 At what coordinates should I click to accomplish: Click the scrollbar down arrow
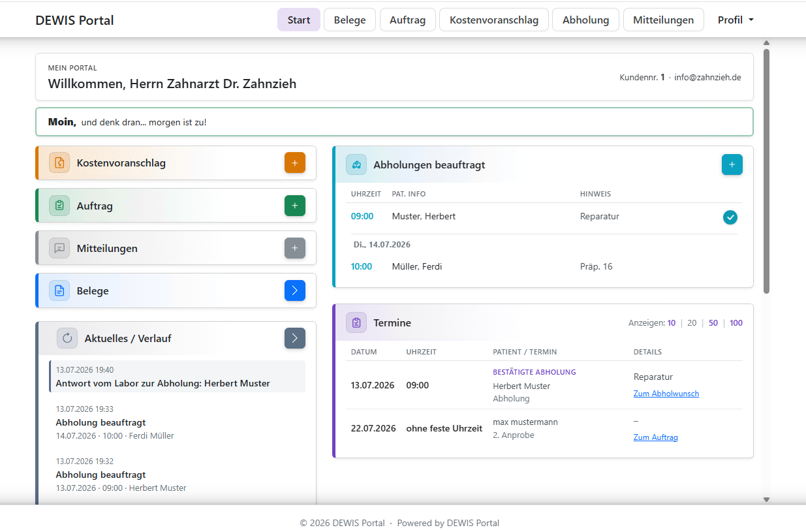(x=766, y=499)
